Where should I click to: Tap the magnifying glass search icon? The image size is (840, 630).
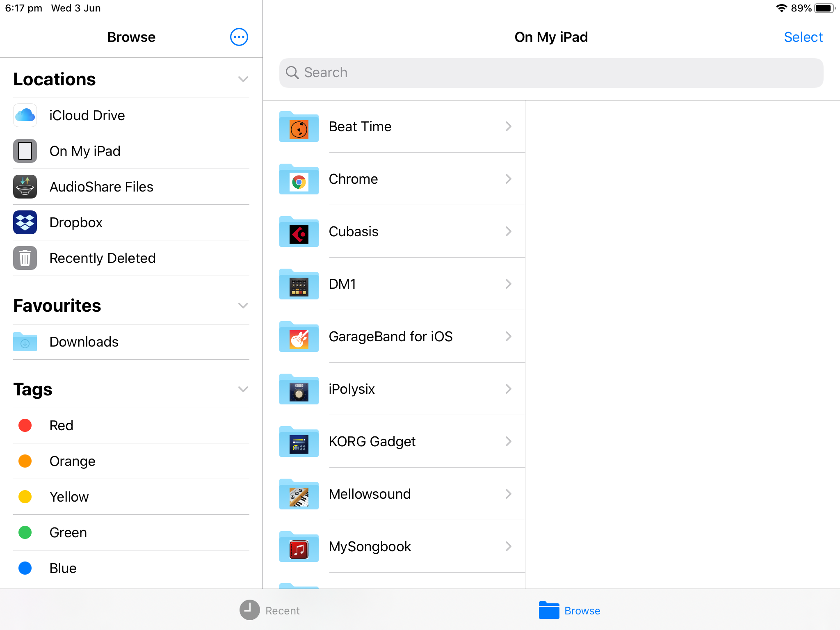[292, 73]
